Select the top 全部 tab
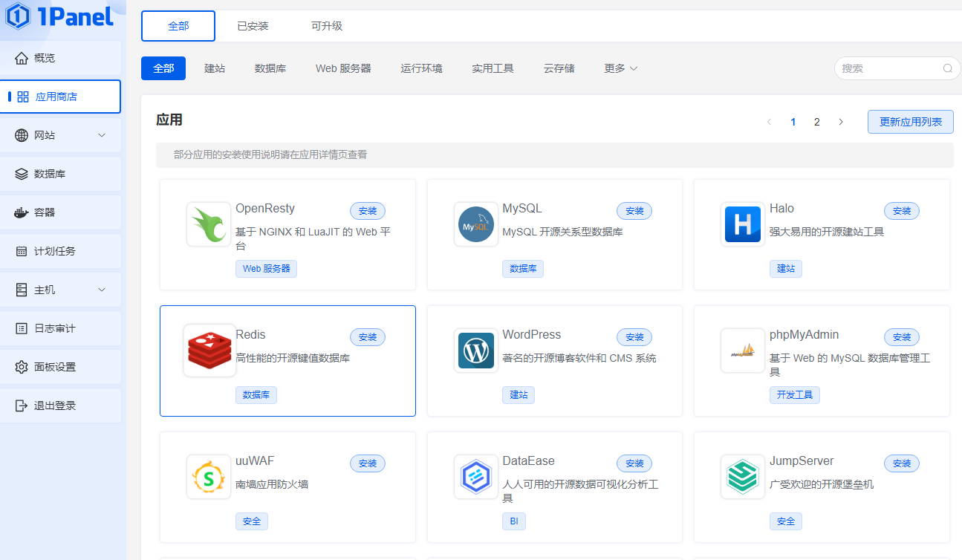Image resolution: width=962 pixels, height=560 pixels. [178, 26]
